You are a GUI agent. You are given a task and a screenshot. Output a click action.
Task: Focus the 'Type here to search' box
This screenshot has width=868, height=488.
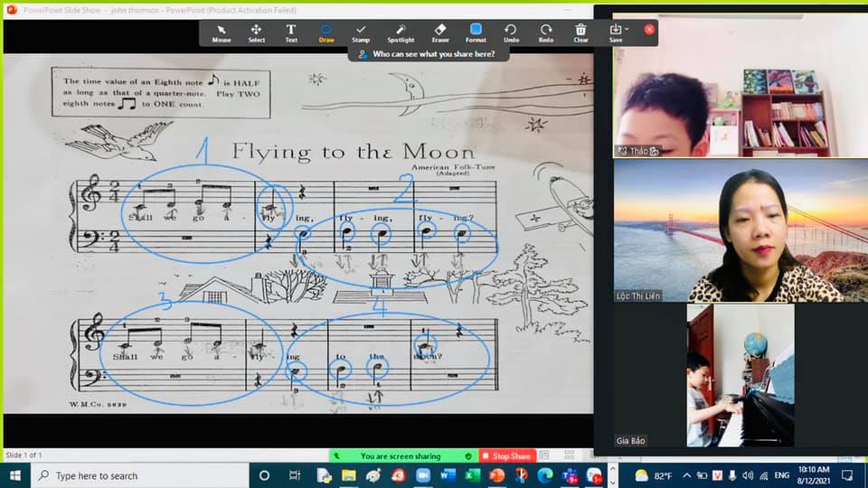click(x=139, y=475)
